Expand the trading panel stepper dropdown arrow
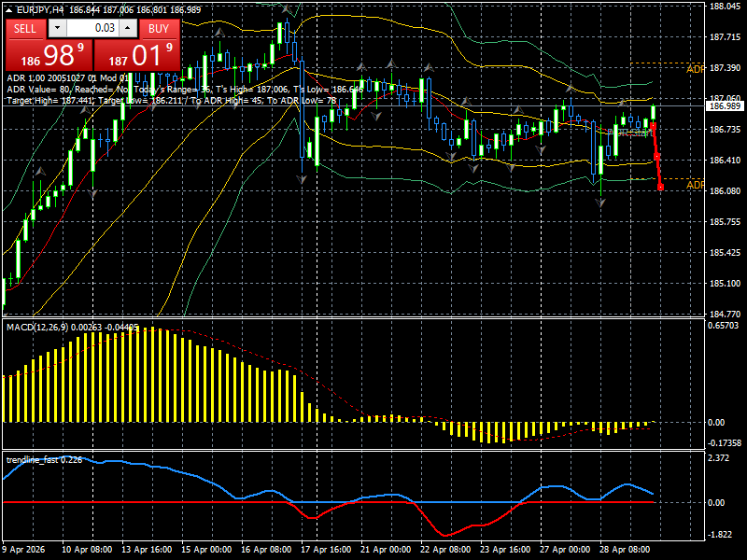 56,28
